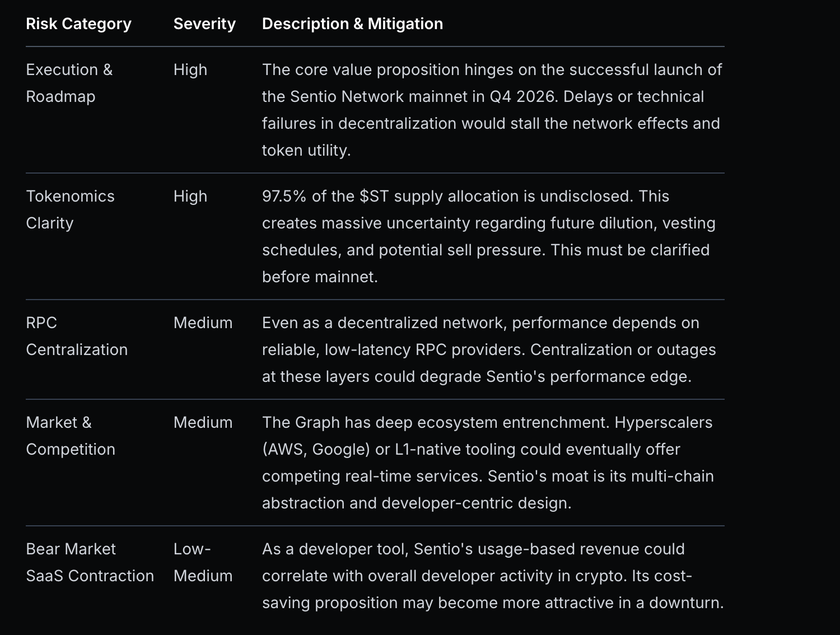This screenshot has width=840, height=635.
Task: Select the RPC Centralization risk cell
Action: pos(77,336)
